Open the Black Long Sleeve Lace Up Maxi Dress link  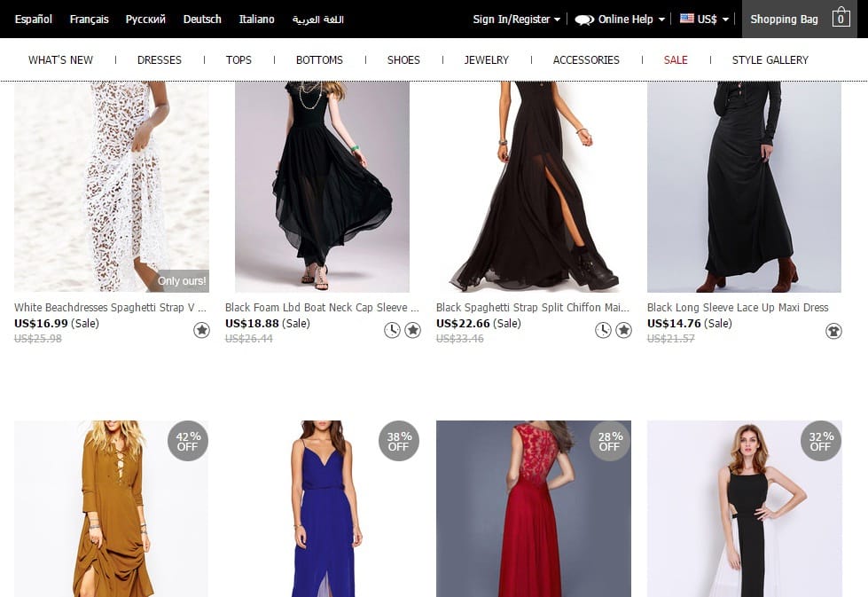(738, 308)
